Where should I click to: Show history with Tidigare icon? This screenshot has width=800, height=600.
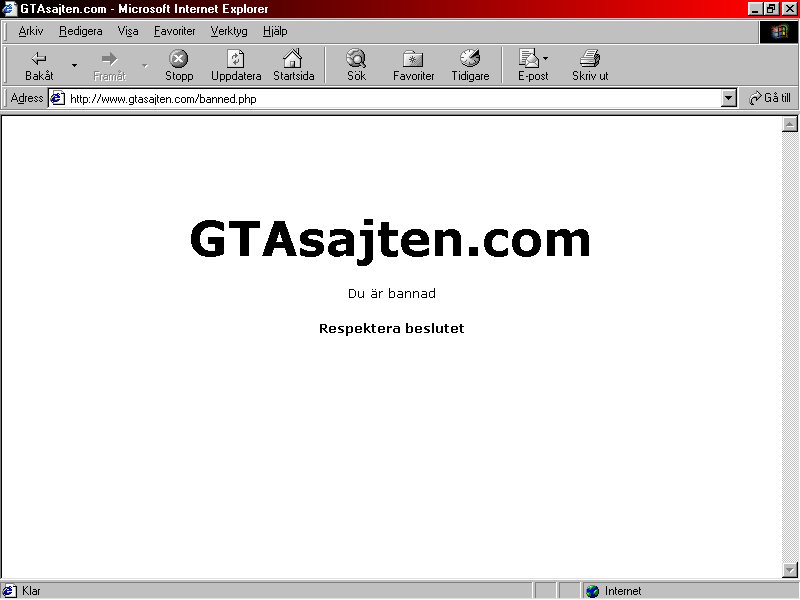pos(470,59)
